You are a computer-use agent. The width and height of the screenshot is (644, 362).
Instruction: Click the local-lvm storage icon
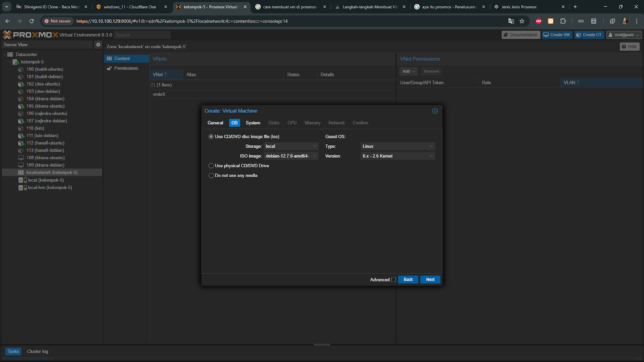click(x=23, y=187)
